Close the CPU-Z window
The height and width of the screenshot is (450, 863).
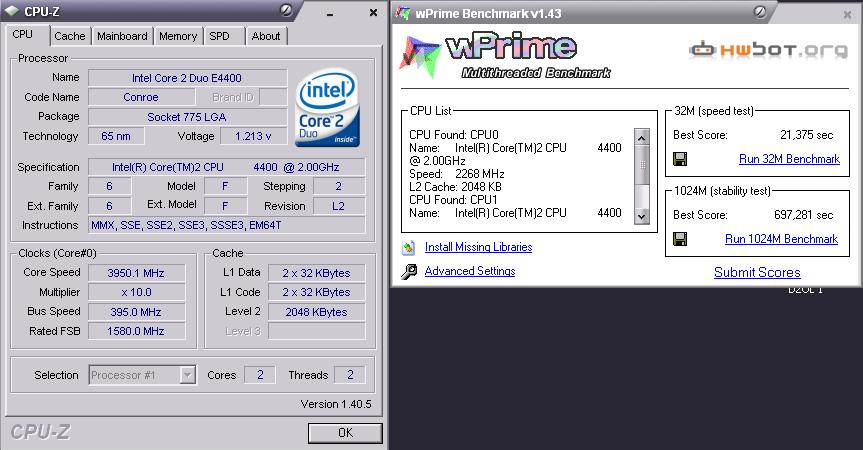point(373,12)
